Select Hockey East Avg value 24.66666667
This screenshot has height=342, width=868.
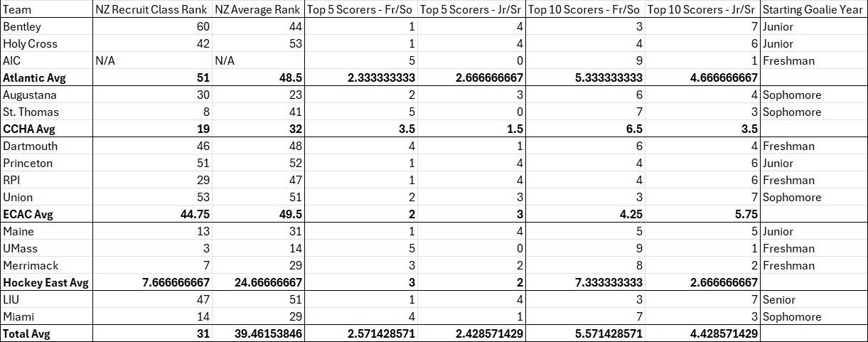click(259, 283)
